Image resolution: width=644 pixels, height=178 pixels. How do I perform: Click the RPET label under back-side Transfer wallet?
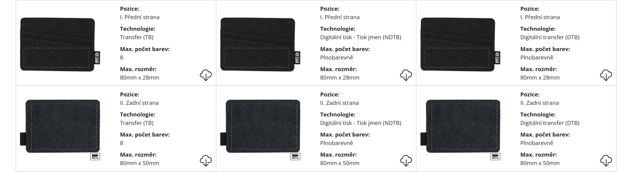[x=95, y=157]
